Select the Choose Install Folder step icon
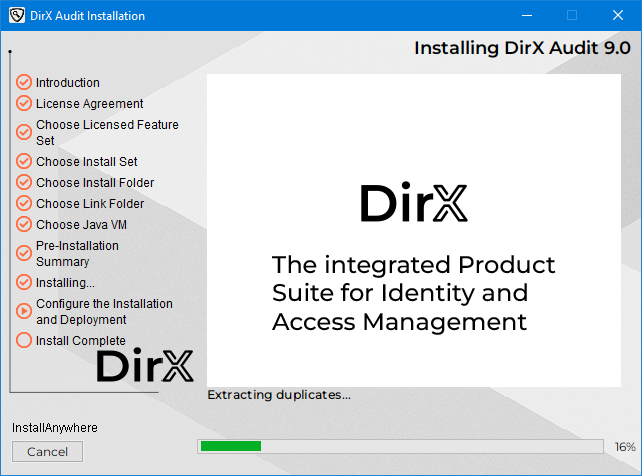Image resolution: width=642 pixels, height=476 pixels. 24,182
